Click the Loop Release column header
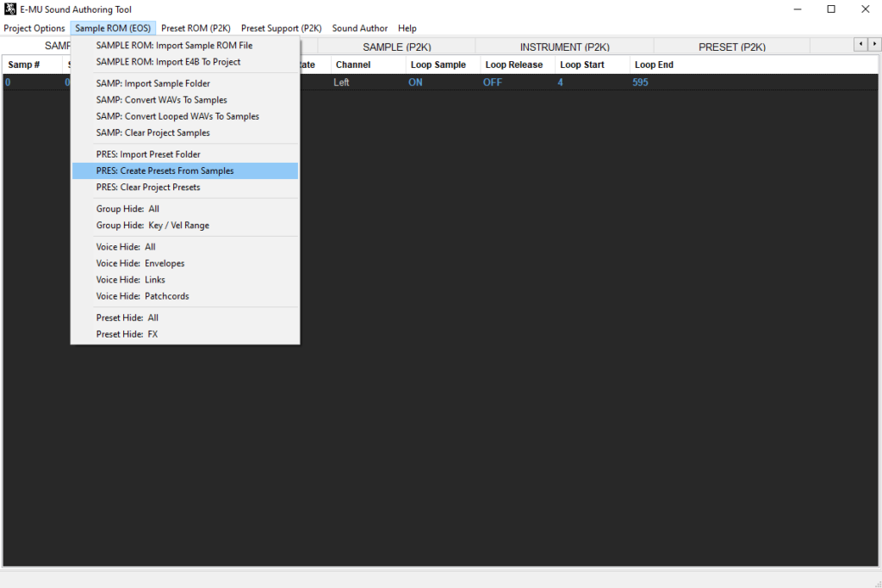882x588 pixels. [x=518, y=65]
